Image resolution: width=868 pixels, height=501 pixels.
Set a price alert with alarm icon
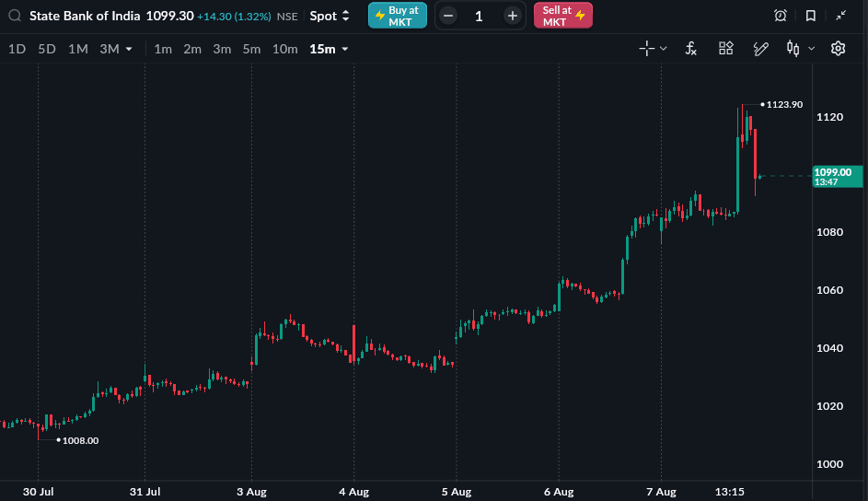(x=780, y=16)
